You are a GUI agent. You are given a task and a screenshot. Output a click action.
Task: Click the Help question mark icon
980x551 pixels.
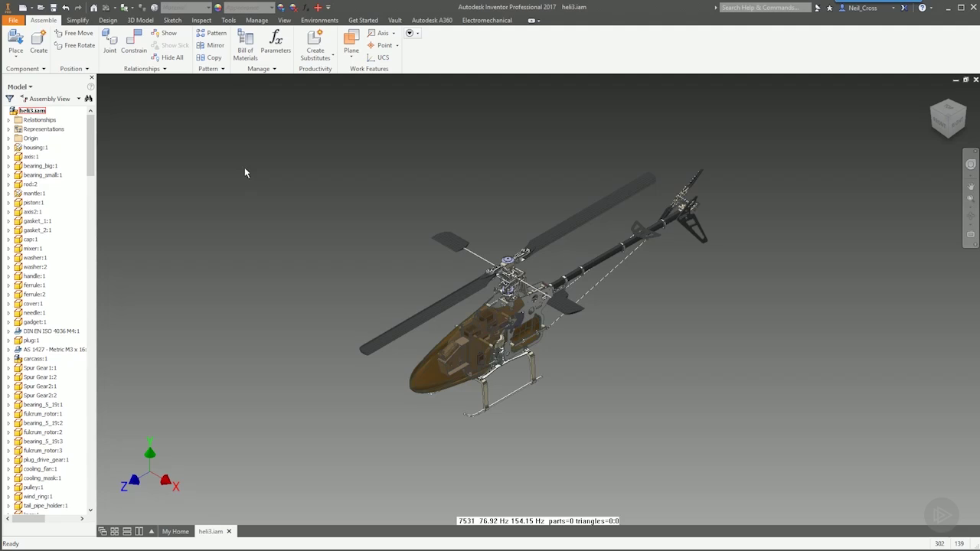(922, 8)
